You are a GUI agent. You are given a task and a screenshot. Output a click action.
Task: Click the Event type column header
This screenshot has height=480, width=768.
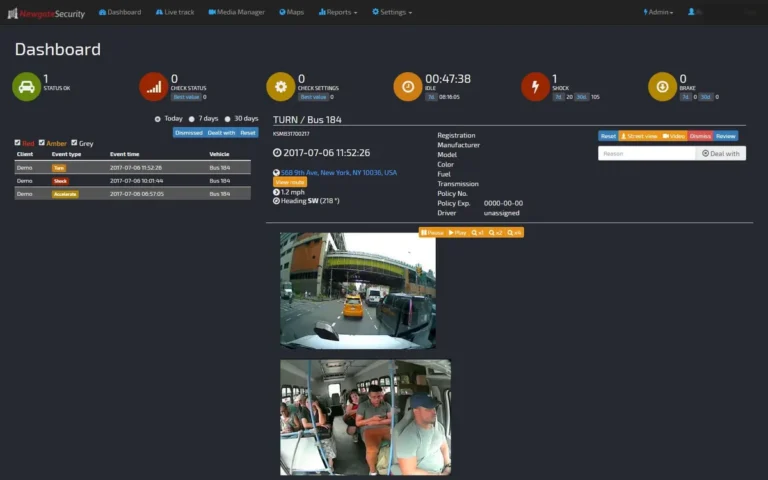67,154
